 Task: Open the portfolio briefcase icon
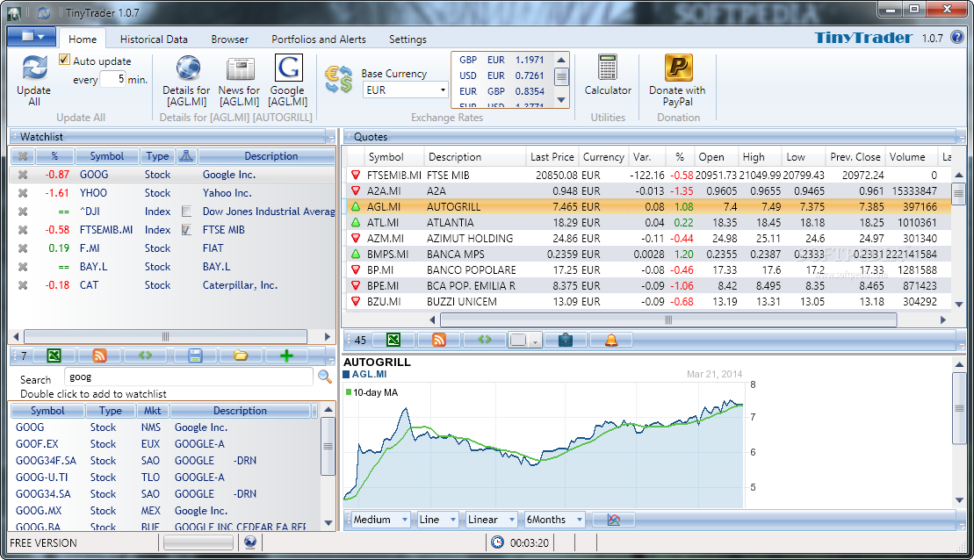[x=566, y=340]
